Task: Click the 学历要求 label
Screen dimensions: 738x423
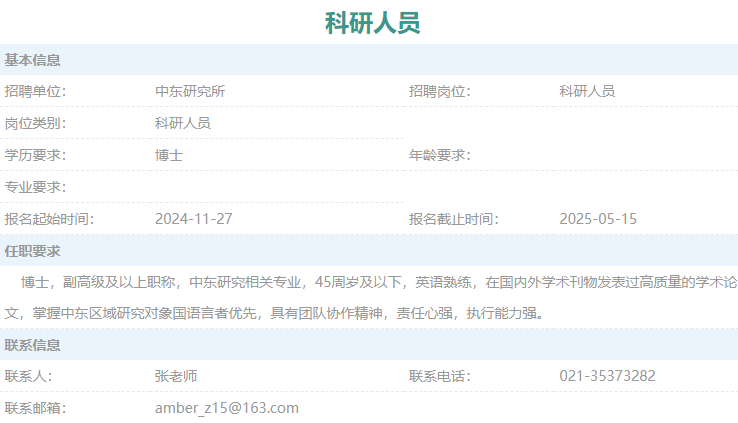Action: click(35, 155)
